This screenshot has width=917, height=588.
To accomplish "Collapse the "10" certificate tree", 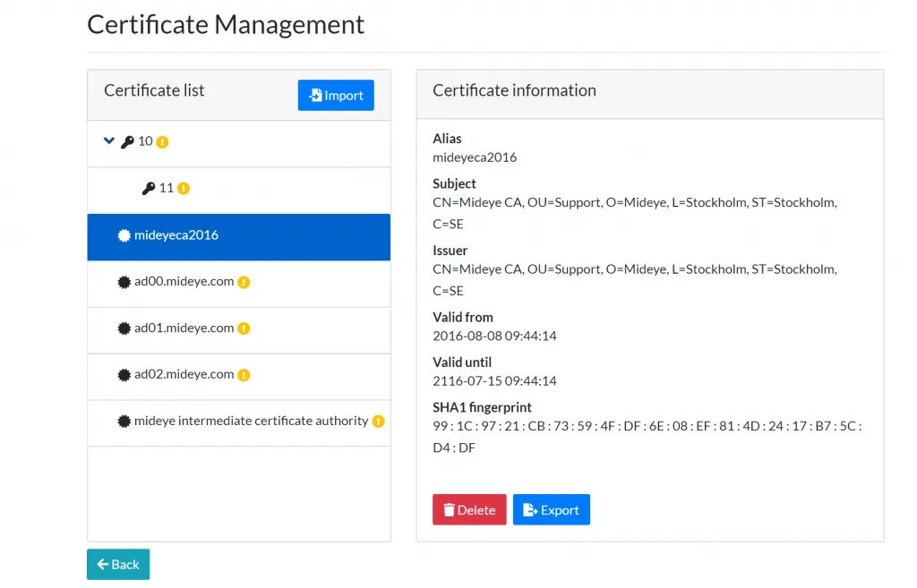I will [x=108, y=141].
